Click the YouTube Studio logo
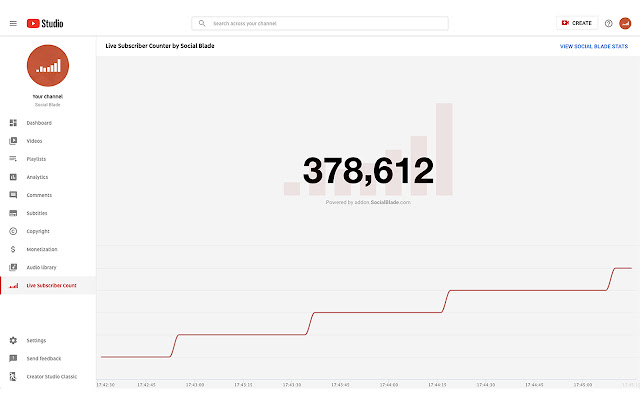This screenshot has height=400, width=640. click(x=45, y=24)
